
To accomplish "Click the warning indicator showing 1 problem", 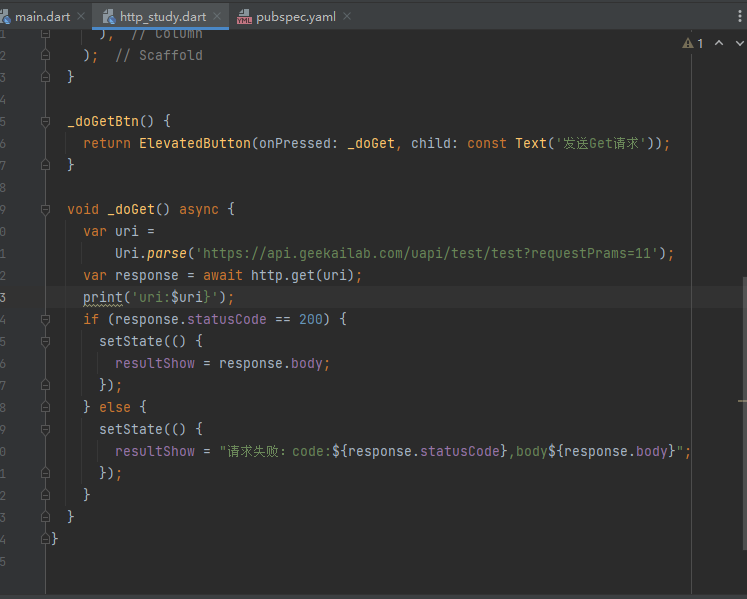I will pos(693,43).
